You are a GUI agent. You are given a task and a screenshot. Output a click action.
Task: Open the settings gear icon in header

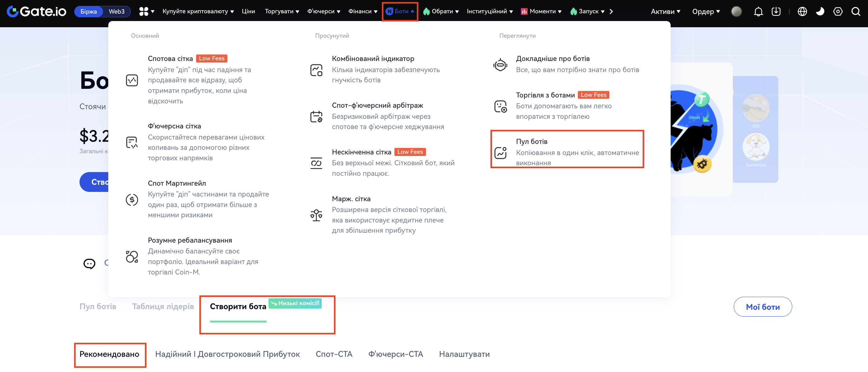click(838, 11)
